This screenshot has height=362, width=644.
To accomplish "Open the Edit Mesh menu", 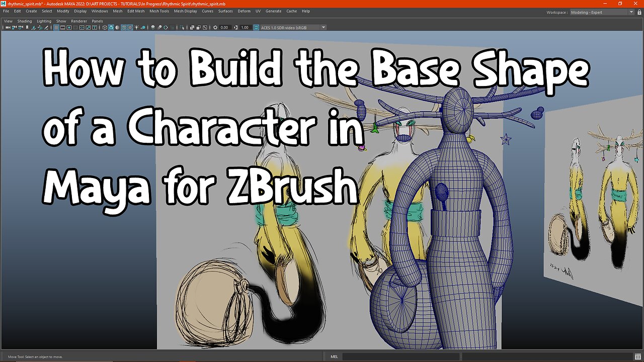I will tap(136, 11).
